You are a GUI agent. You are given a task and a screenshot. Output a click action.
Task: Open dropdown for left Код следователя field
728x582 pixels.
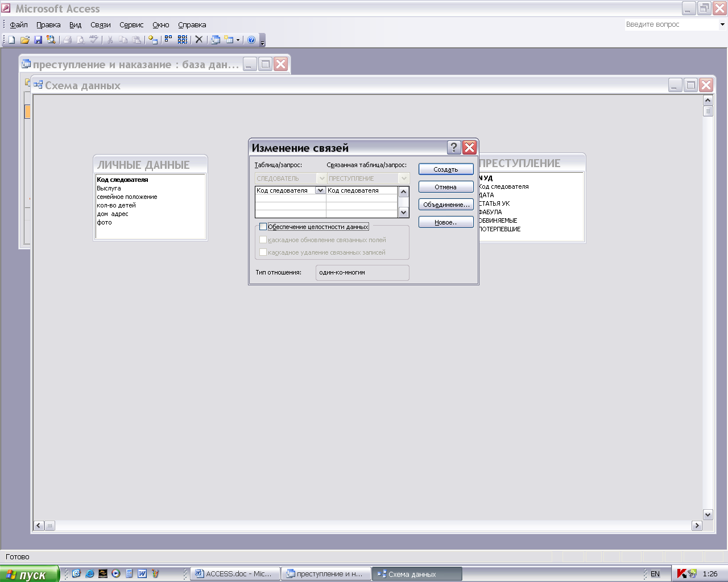(x=320, y=190)
